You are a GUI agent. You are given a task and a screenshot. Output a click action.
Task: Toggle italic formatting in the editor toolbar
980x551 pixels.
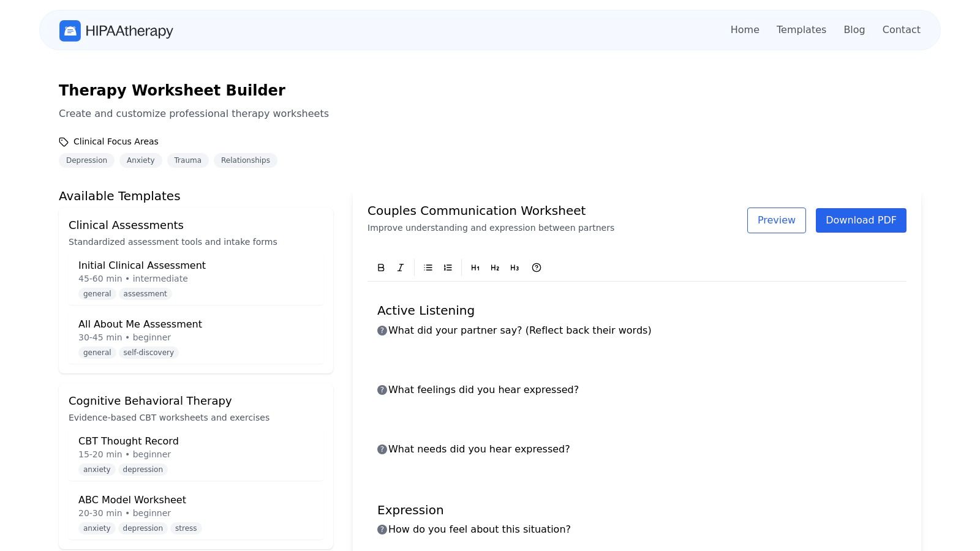click(x=401, y=268)
